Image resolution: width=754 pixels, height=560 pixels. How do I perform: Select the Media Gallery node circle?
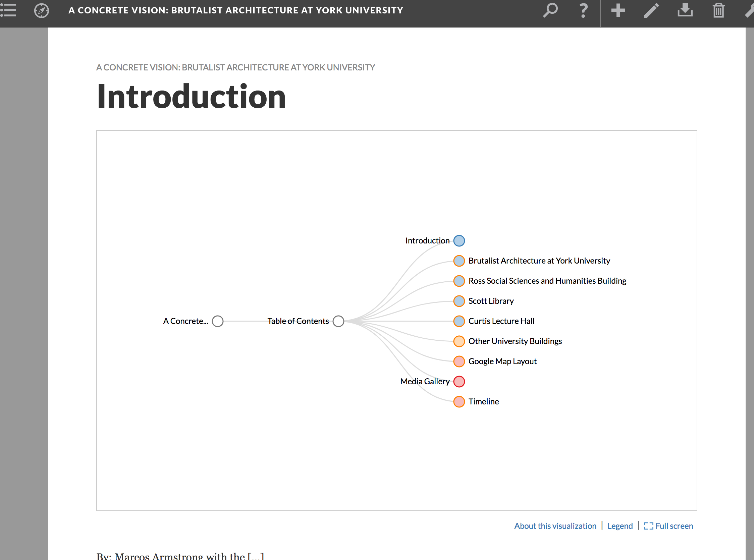(459, 381)
